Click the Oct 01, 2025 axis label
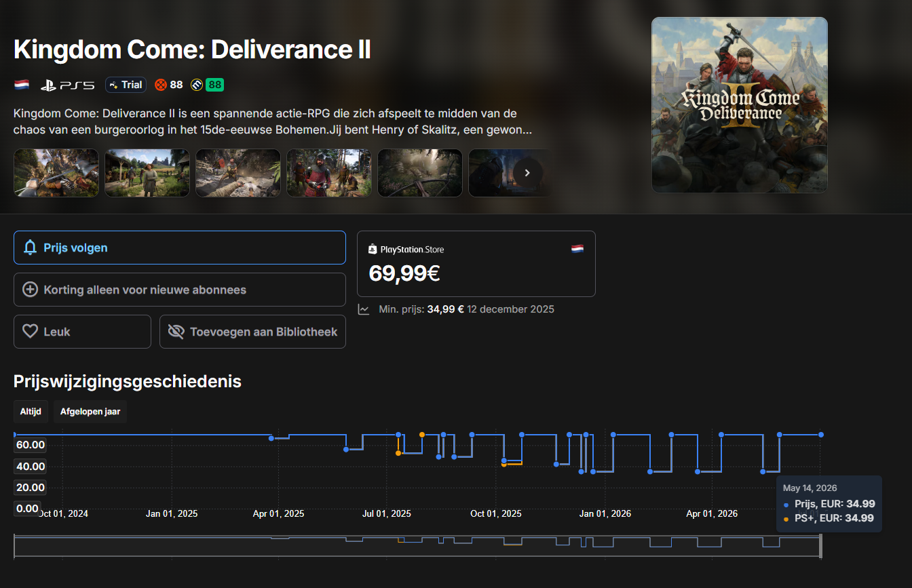The image size is (912, 588). coord(496,513)
